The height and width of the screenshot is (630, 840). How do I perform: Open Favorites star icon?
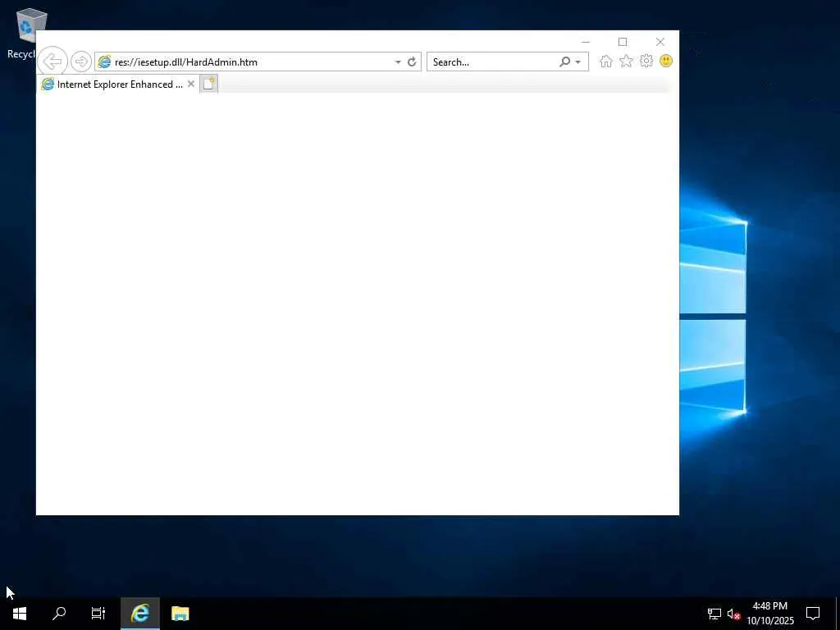626,61
